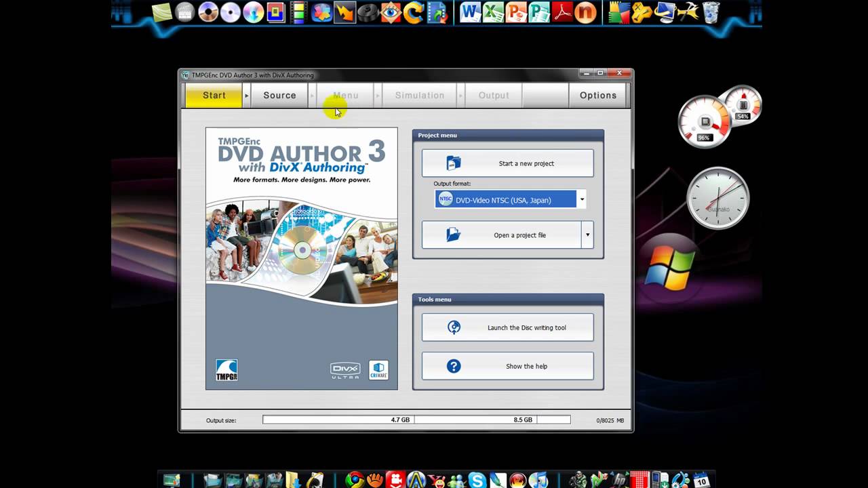Click the yellow C arrow dock icon

coord(414,12)
